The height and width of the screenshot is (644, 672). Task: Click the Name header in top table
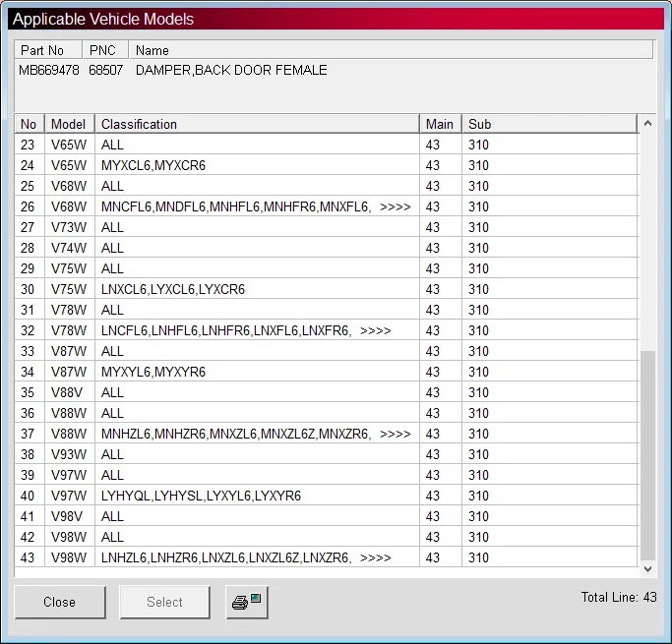[391, 50]
